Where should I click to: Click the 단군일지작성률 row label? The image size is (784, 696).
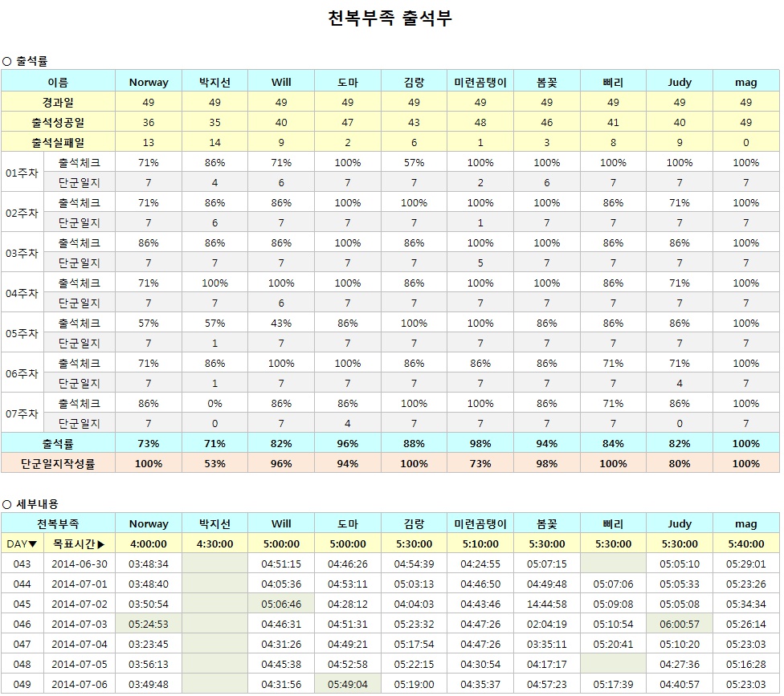(58, 463)
